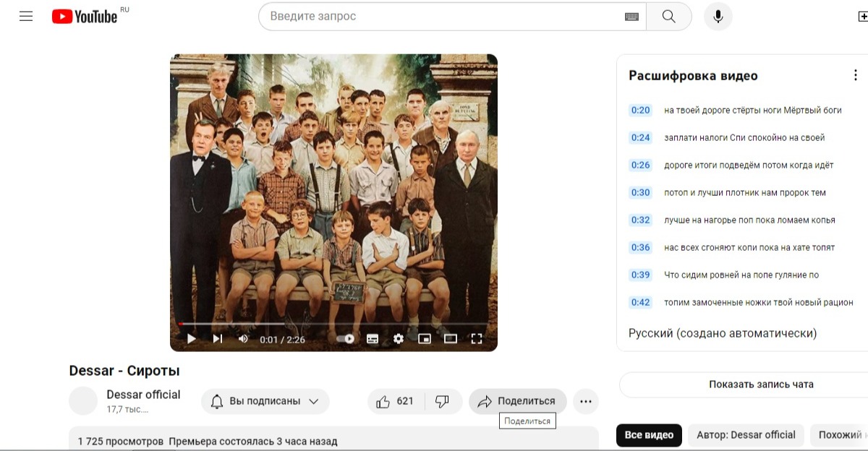Seek on the video progress bar

[333, 324]
